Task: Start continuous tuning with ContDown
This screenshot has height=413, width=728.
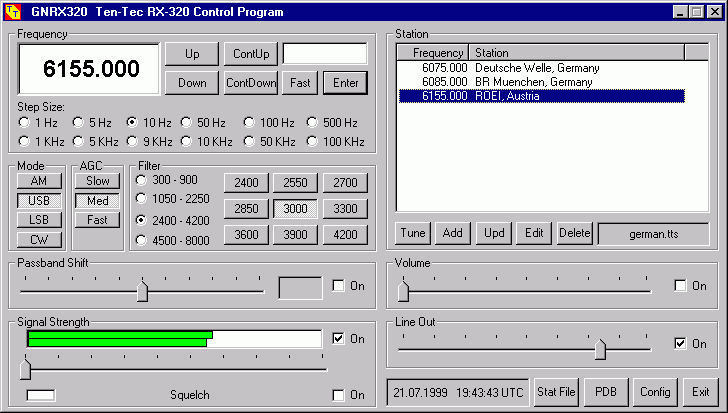Action: [251, 83]
